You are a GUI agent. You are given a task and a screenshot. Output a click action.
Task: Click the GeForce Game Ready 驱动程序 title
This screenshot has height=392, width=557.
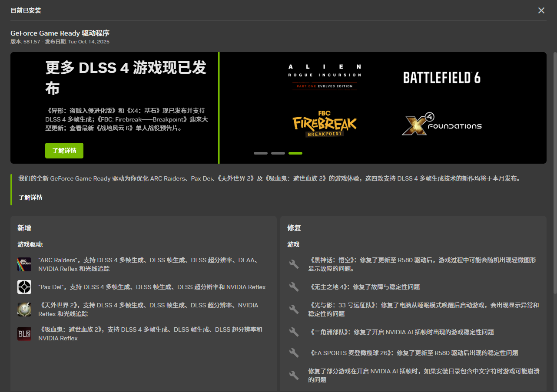(60, 33)
